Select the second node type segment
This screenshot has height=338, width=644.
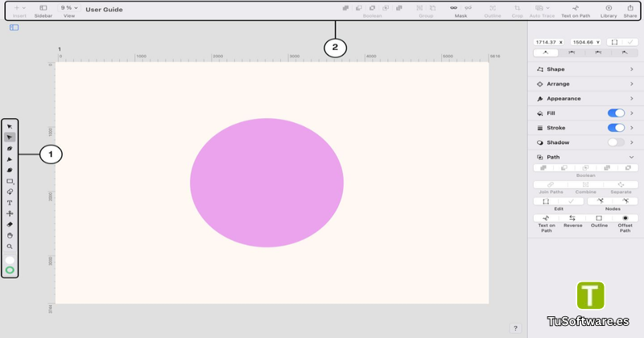572,52
